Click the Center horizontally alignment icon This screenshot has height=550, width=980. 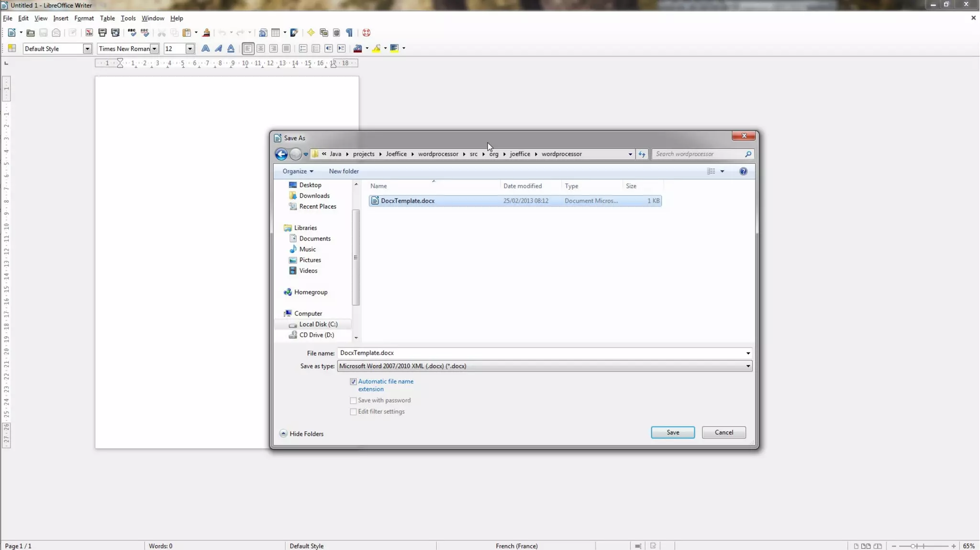(261, 48)
